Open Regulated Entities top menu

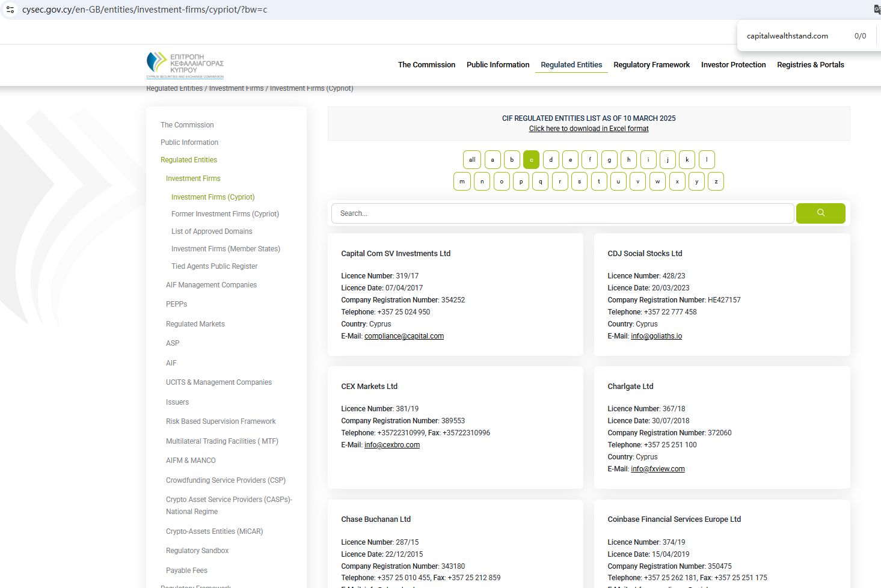[571, 65]
